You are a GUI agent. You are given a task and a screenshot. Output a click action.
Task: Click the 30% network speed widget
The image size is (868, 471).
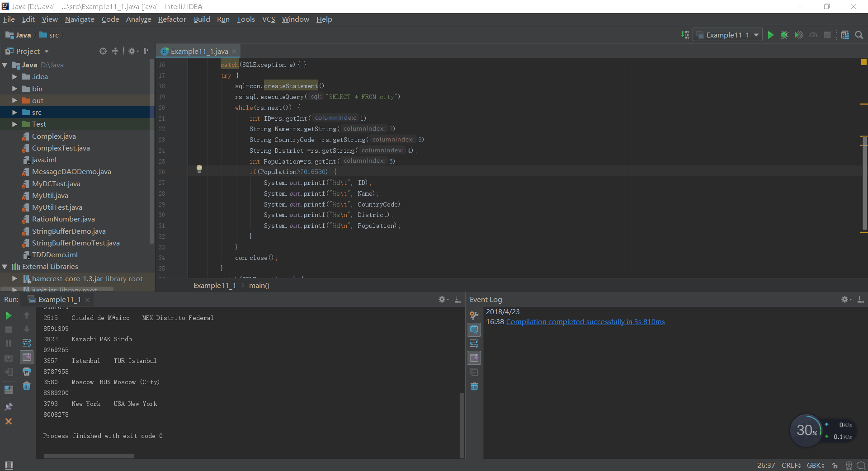tap(806, 430)
